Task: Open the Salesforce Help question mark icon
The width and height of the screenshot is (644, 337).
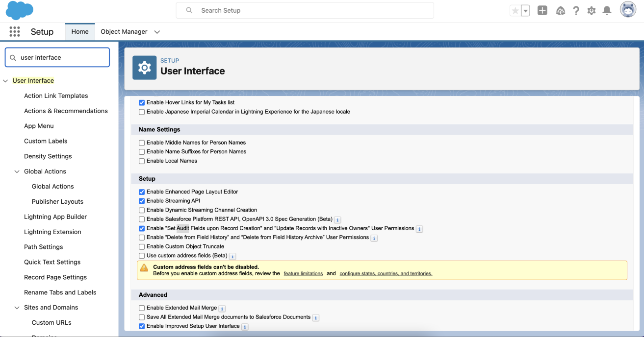Action: 576,10
